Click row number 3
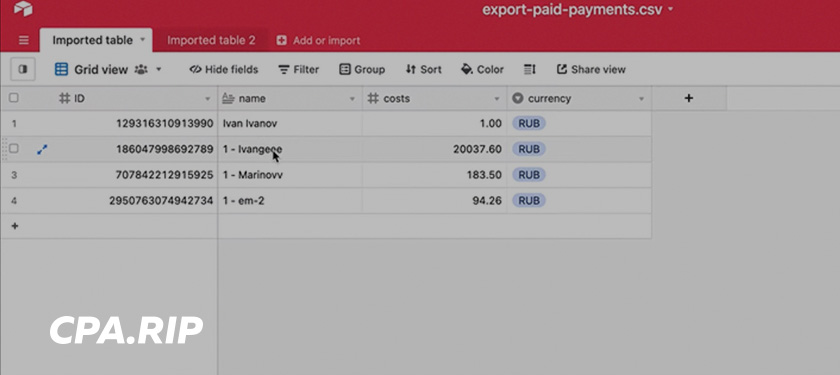The width and height of the screenshot is (840, 375). pos(14,175)
